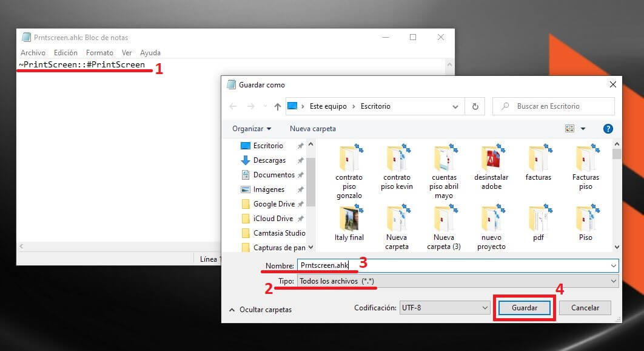Maximize the Bloc de notas window
This screenshot has height=351, width=644.
[x=413, y=37]
